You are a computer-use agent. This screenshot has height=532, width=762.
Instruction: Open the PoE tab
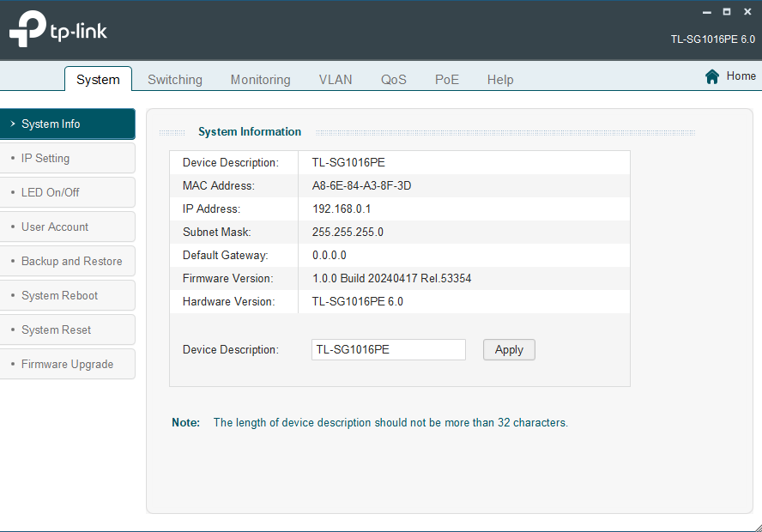coord(446,79)
